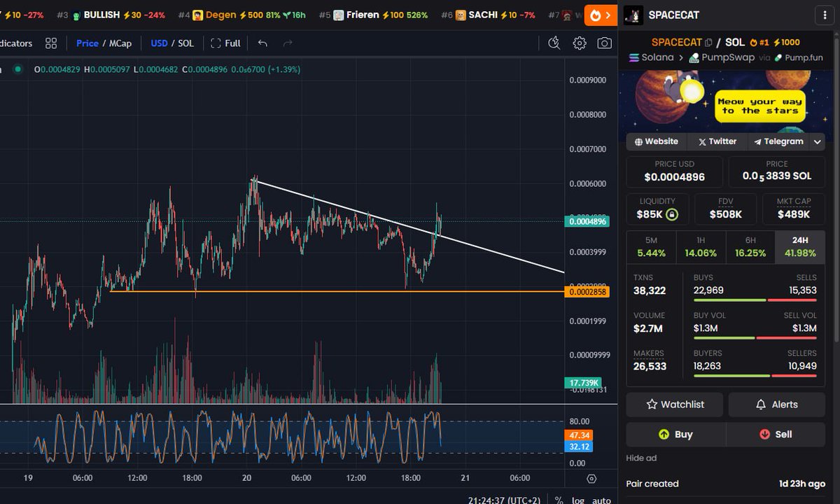Take a chart snapshot with camera icon

pyautogui.click(x=604, y=43)
